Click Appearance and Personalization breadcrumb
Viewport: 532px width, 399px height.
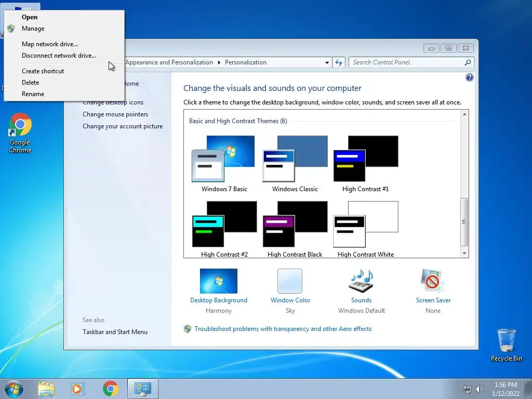pyautogui.click(x=169, y=62)
